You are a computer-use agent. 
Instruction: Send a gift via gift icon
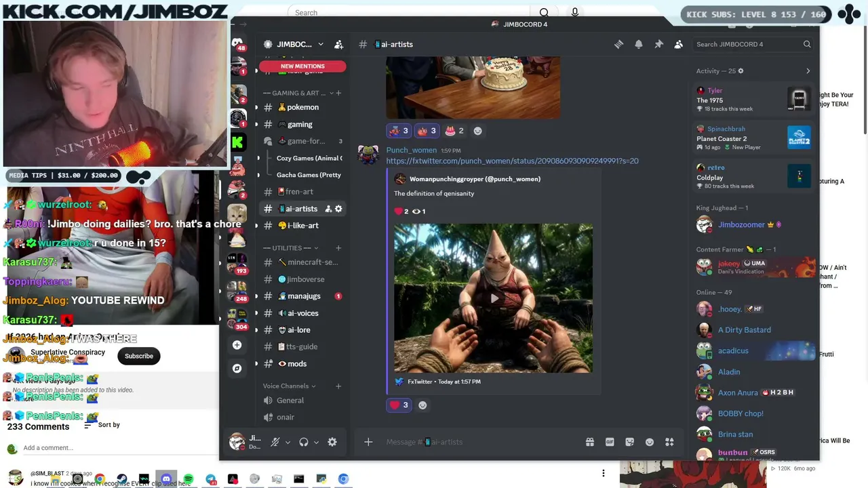(590, 442)
